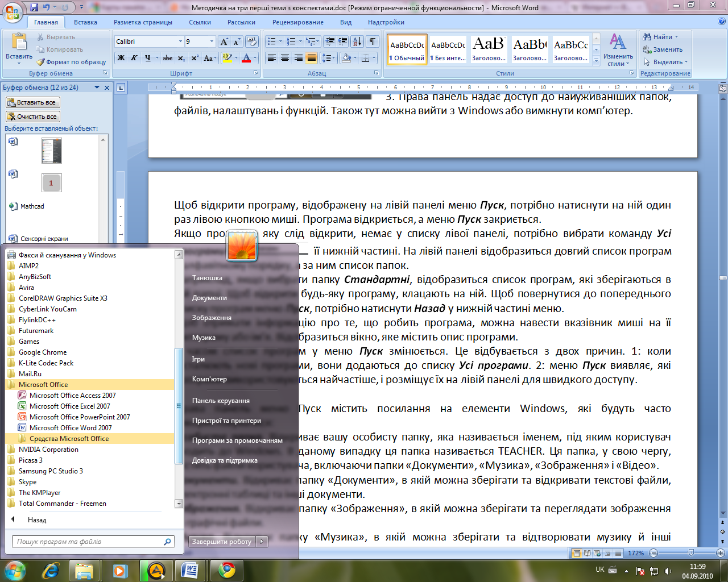728x582 pixels.
Task: Expand the Styles gallery with the More arrow
Action: pos(596,60)
